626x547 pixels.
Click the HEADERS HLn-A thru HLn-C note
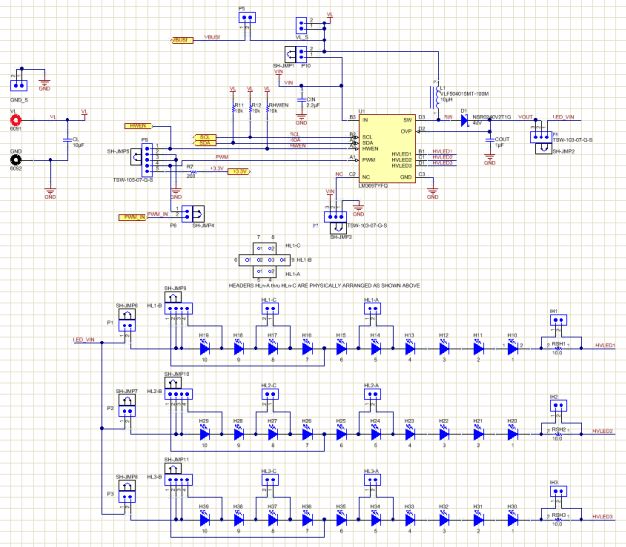tap(324, 285)
